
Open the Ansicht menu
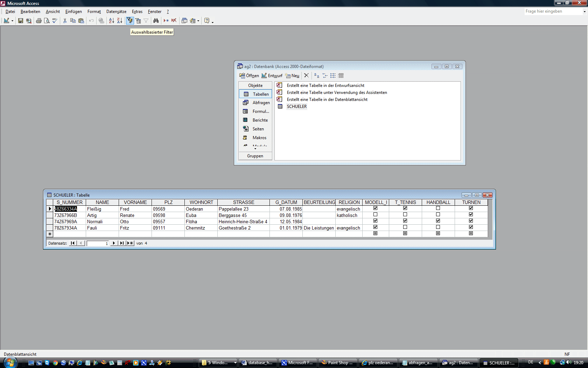tap(53, 12)
